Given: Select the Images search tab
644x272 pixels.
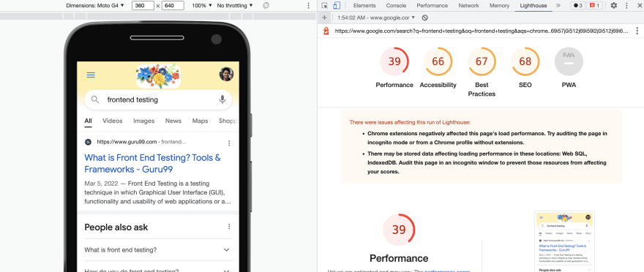Looking at the screenshot, I should (143, 121).
